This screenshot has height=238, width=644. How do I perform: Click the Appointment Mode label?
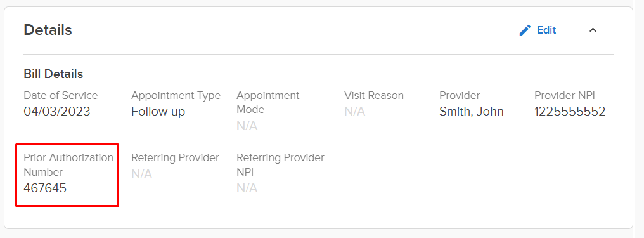[x=267, y=102]
